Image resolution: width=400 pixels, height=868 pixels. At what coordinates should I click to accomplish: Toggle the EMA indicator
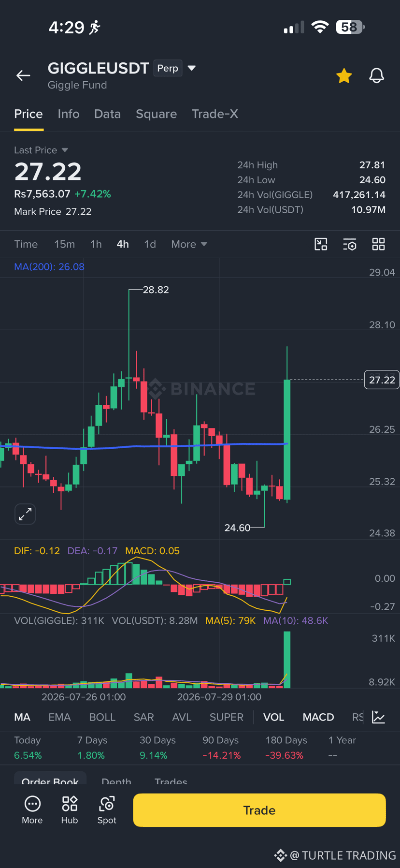pos(60,717)
